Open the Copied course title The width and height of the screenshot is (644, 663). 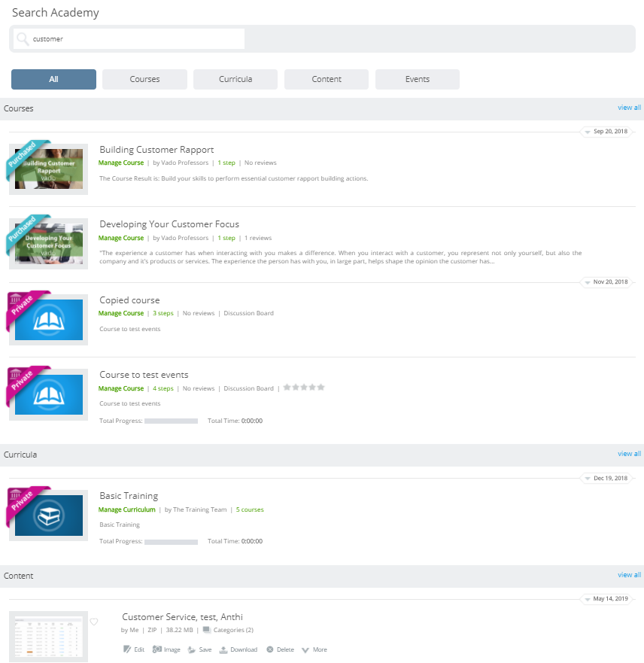(x=129, y=300)
